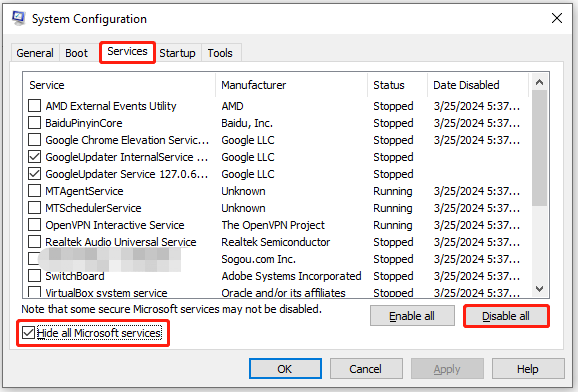Sort list by Manufacturer column header

(292, 85)
